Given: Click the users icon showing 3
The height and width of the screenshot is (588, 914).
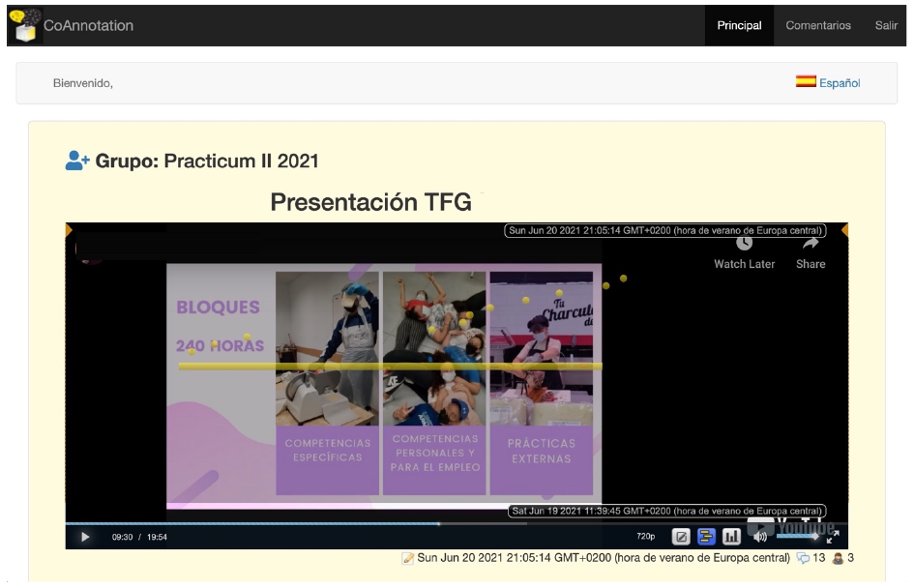Looking at the screenshot, I should (838, 558).
